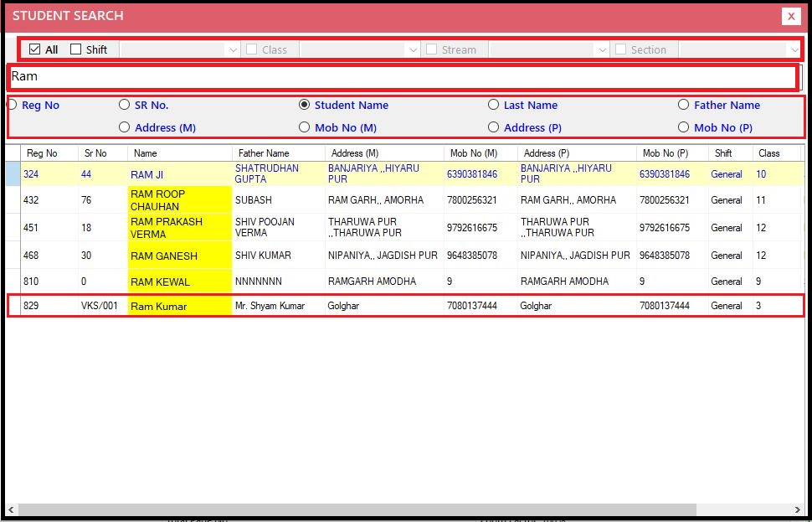This screenshot has width=812, height=522.
Task: Select the RAM PRAKASH VERMA name cell
Action: click(x=180, y=228)
